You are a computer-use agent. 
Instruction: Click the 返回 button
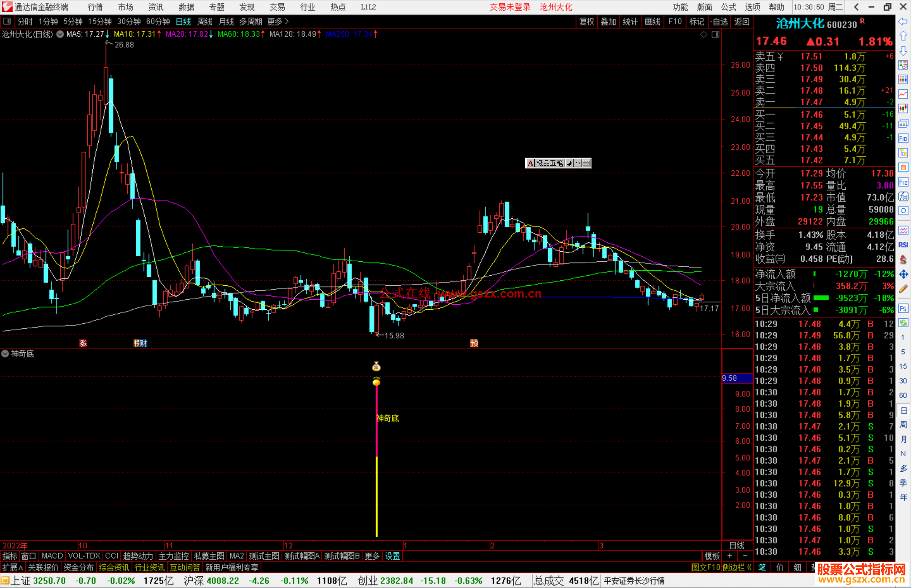[742, 21]
